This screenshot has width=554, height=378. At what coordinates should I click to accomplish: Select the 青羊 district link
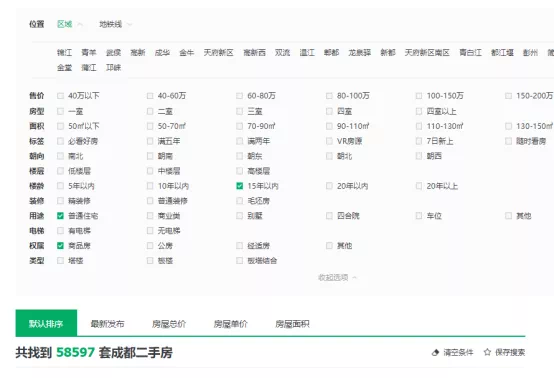tap(89, 53)
